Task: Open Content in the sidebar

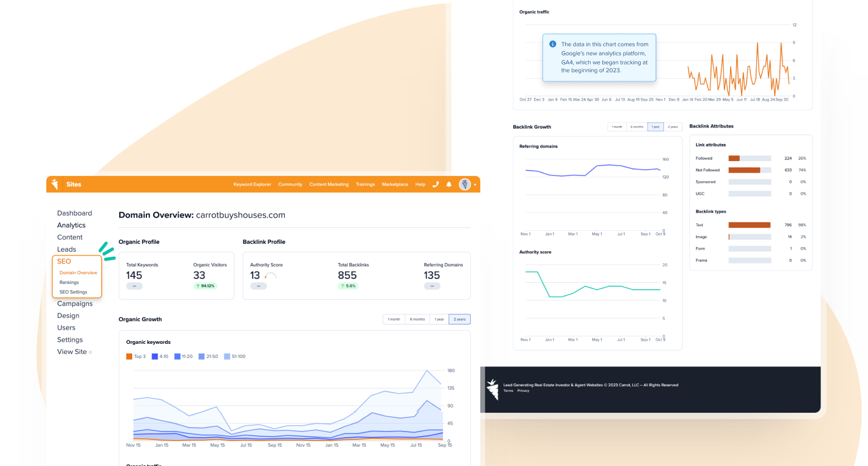Action: pyautogui.click(x=70, y=237)
